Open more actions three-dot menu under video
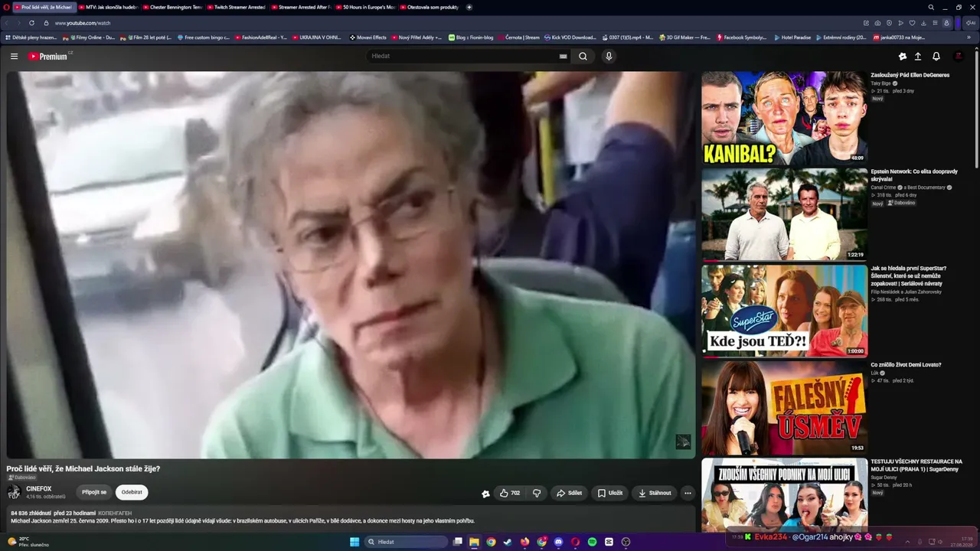The width and height of the screenshot is (980, 551). point(688,493)
